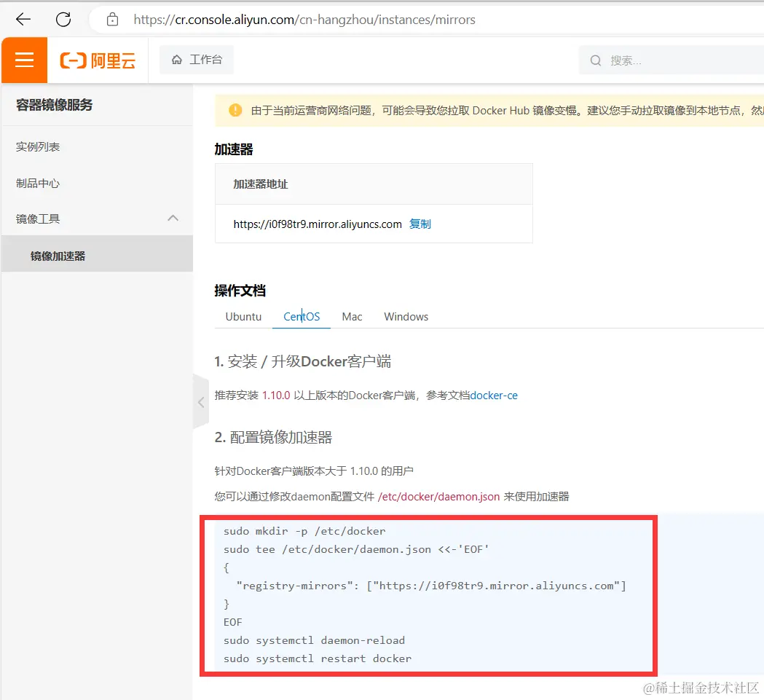Click 复制 to copy accelerator address
Image resolution: width=764 pixels, height=700 pixels.
(420, 224)
